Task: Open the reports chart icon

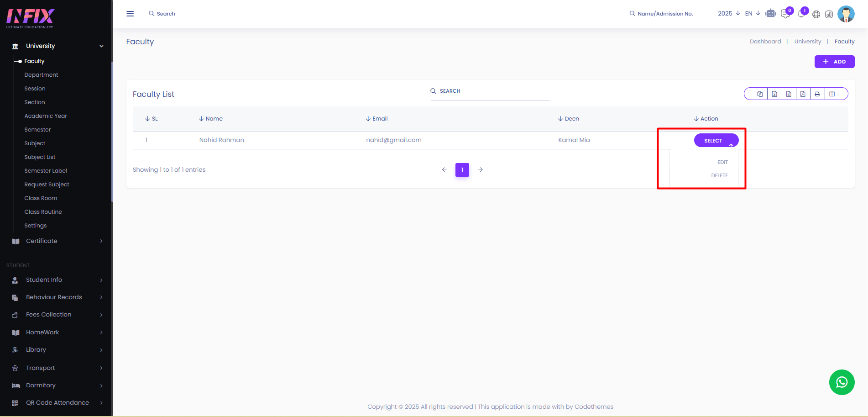Action: pyautogui.click(x=829, y=14)
